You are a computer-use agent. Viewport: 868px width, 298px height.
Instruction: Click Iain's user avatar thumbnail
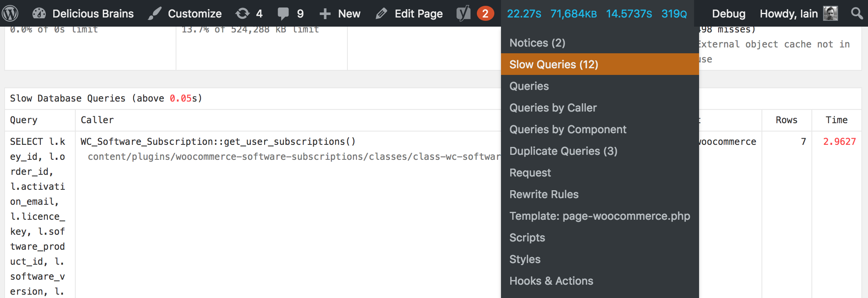click(831, 13)
